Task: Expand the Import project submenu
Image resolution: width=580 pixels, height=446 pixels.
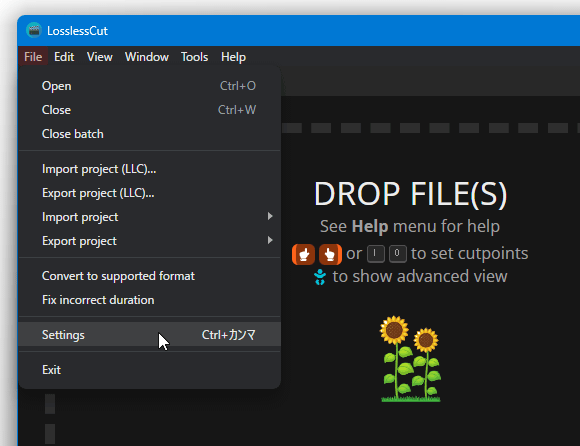Action: coord(150,217)
